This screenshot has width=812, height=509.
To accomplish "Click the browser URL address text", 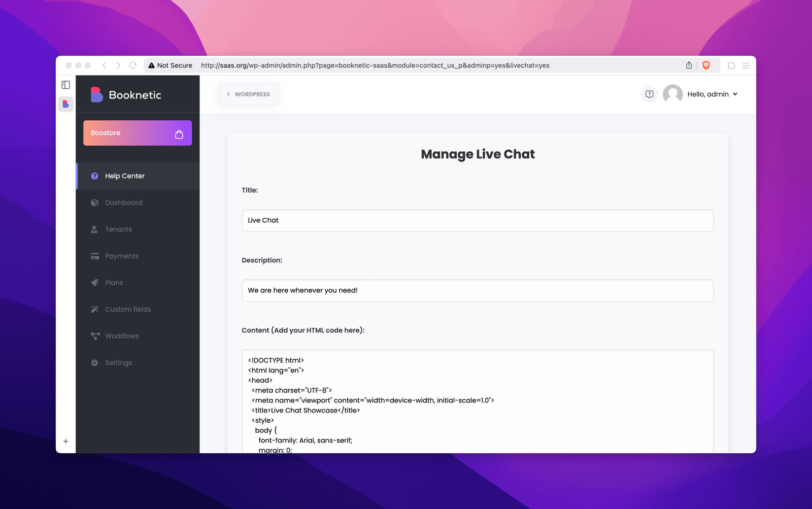I will click(375, 65).
